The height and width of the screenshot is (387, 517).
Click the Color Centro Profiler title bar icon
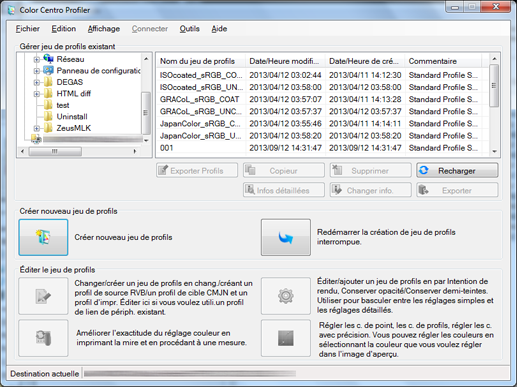point(11,10)
